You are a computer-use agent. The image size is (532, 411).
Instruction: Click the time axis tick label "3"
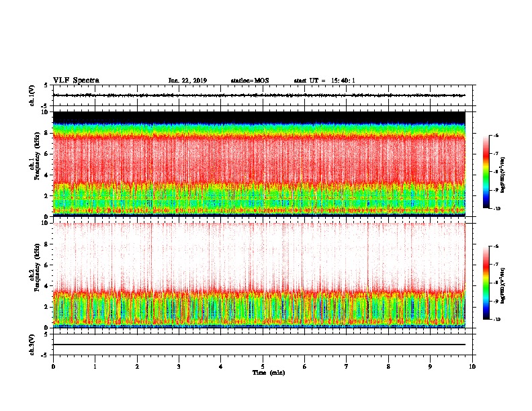tap(179, 367)
